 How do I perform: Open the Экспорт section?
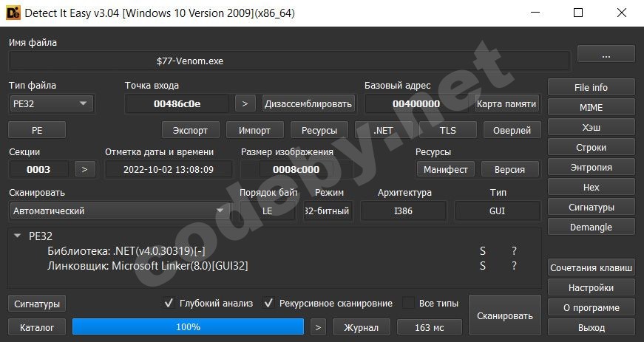pos(190,131)
